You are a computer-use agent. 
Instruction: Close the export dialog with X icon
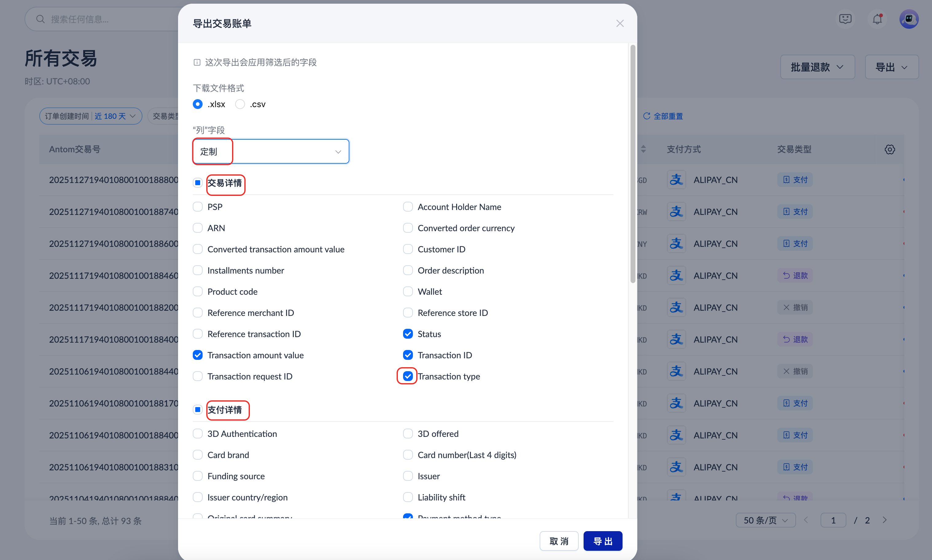(619, 23)
